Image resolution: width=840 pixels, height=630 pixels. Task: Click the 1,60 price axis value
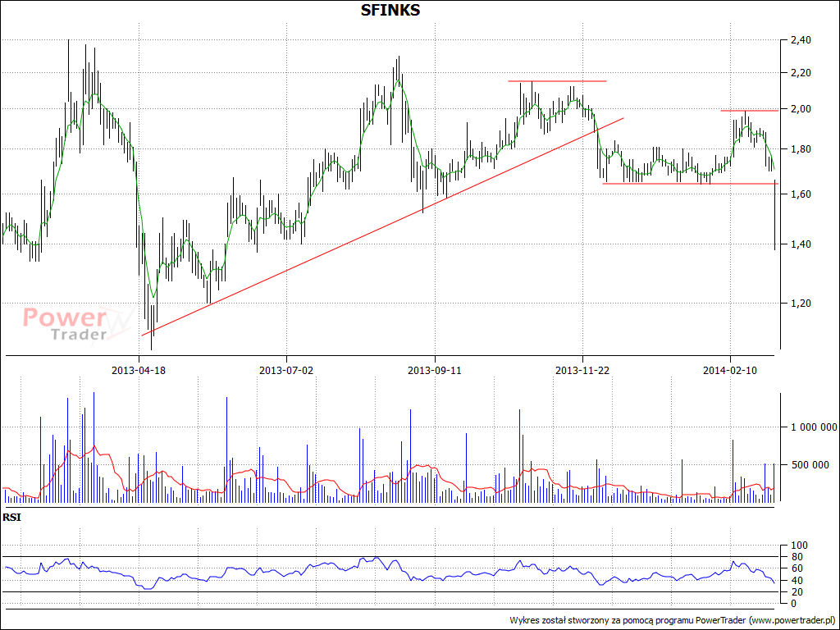pos(801,194)
